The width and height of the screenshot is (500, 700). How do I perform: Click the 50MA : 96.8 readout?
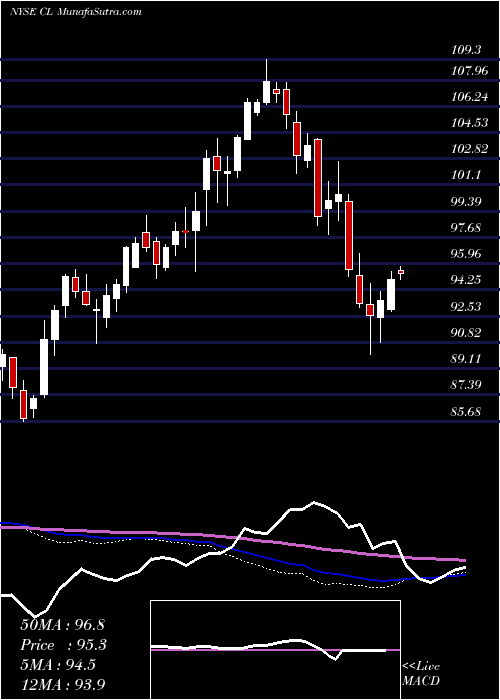point(62,625)
